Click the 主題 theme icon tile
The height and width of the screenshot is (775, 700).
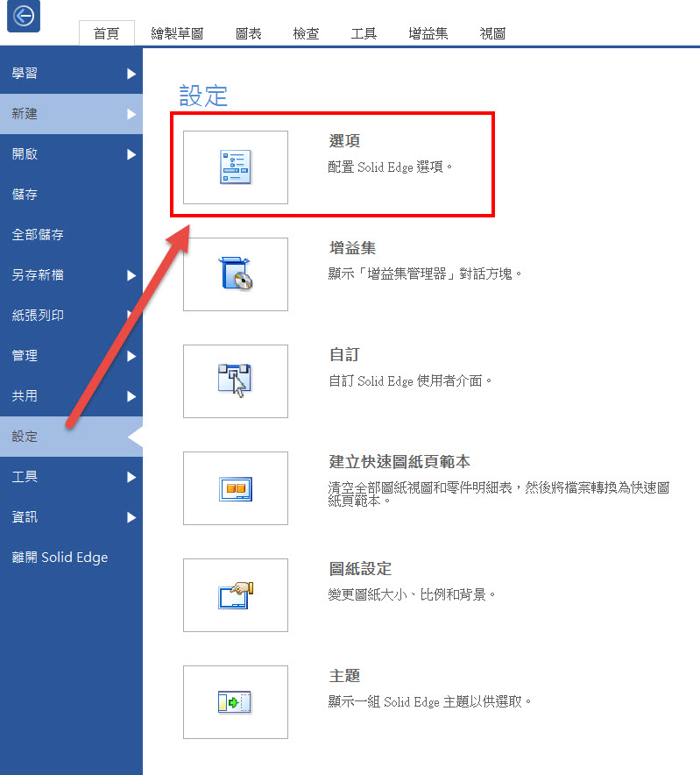(235, 702)
